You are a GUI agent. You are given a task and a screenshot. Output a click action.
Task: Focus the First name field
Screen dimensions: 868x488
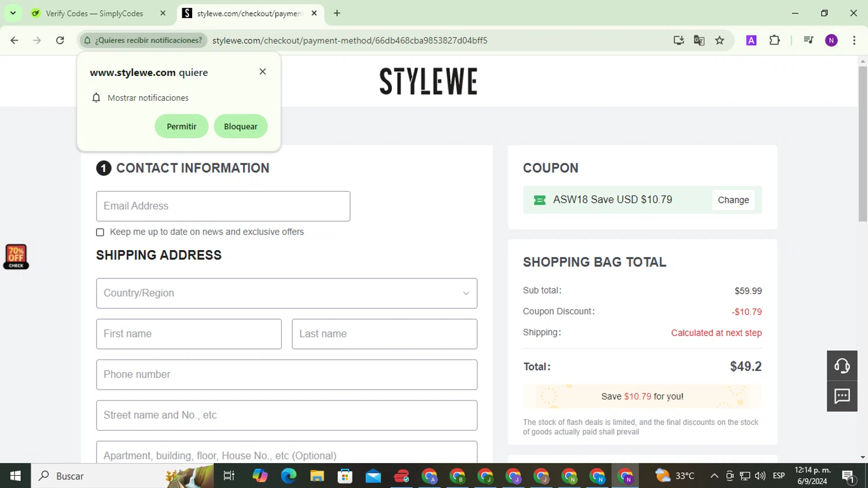click(x=189, y=334)
